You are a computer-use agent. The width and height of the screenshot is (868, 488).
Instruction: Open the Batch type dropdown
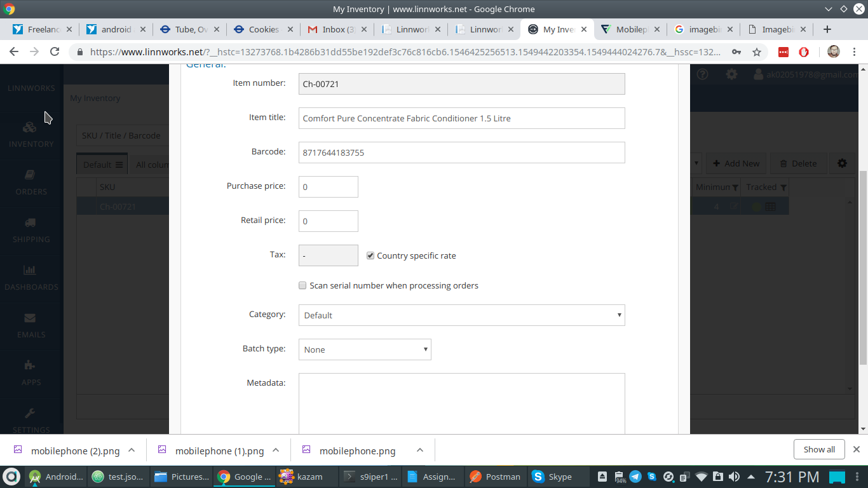tap(365, 349)
